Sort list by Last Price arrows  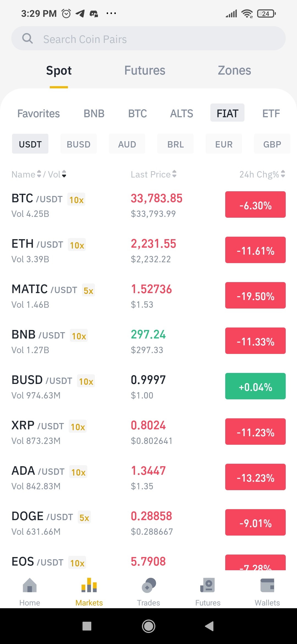[x=174, y=174]
